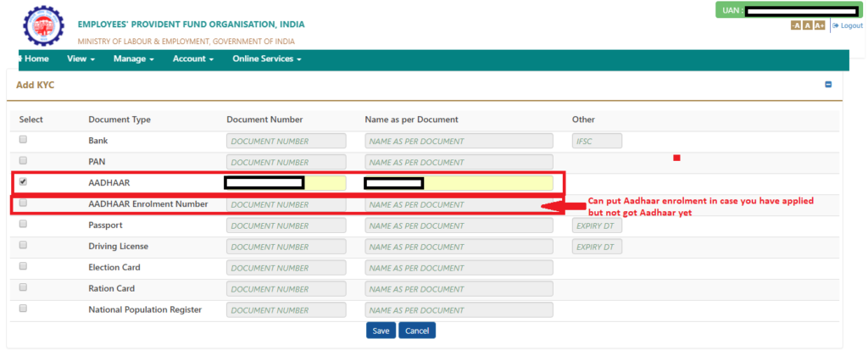Open the Account dropdown menu
This screenshot has height=356, width=868.
click(192, 58)
